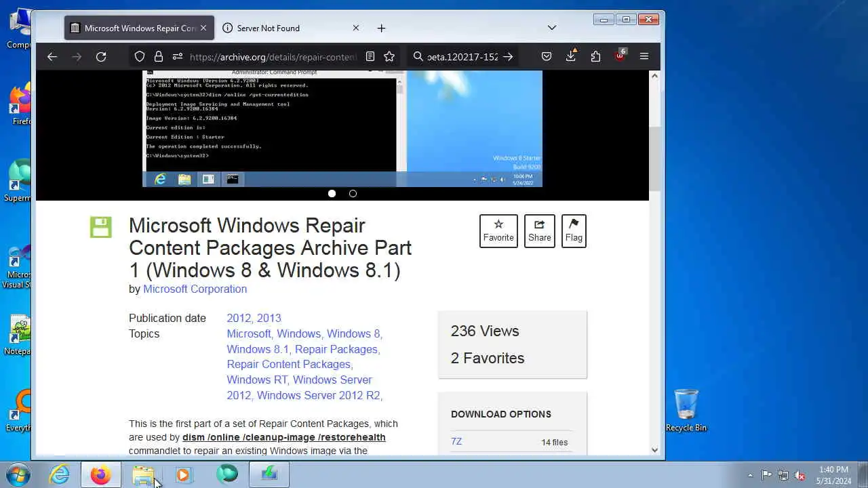Click the '14 files' text
Viewport: 868px width, 488px height.
pyautogui.click(x=555, y=442)
